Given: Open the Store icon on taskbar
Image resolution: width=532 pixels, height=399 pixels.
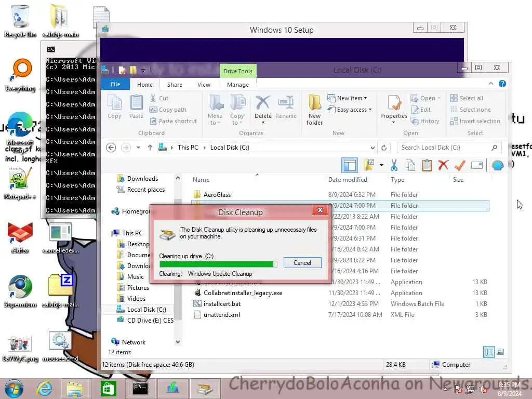Looking at the screenshot, I should (x=108, y=389).
